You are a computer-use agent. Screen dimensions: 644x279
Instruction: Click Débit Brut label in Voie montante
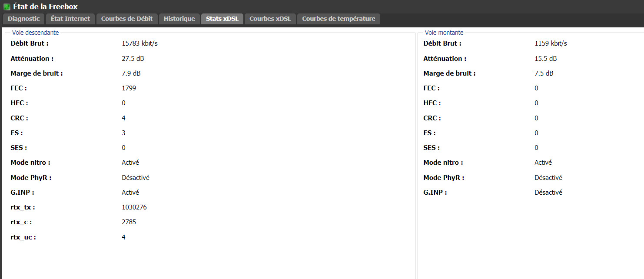click(x=442, y=43)
